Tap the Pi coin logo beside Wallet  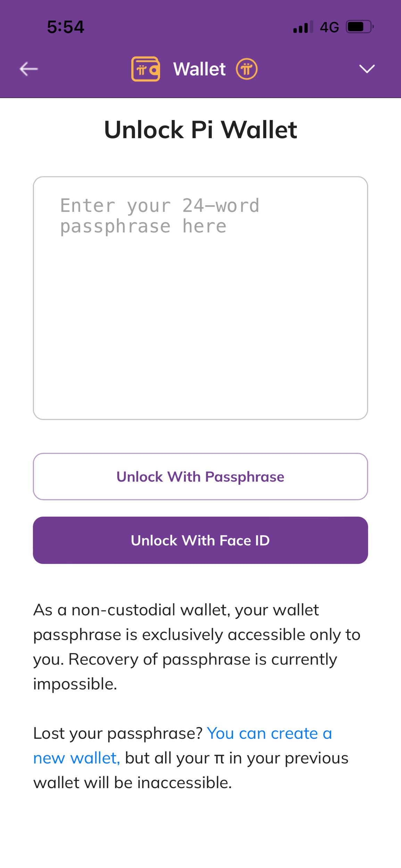tap(247, 69)
